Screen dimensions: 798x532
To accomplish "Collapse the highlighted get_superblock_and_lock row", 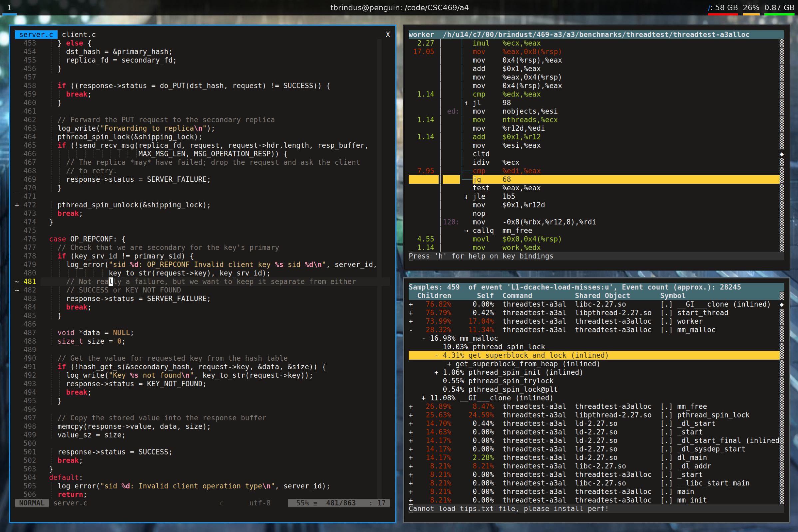I will [436, 356].
